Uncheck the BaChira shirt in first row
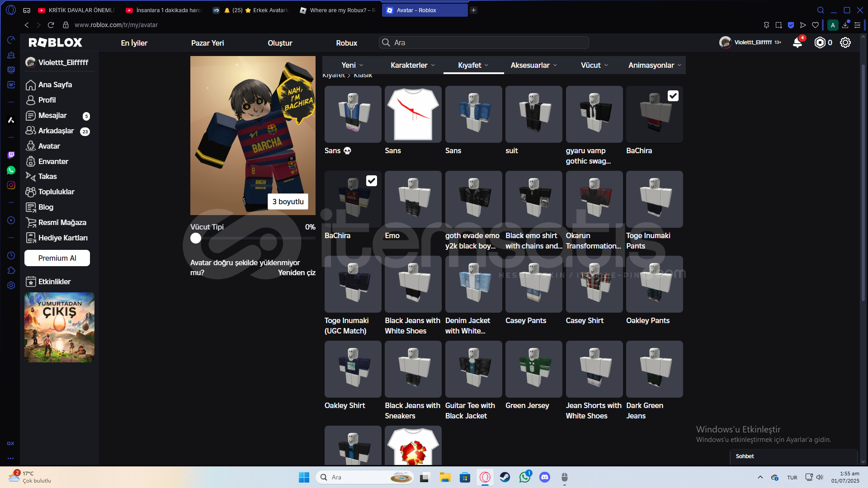This screenshot has width=868, height=488. [x=673, y=96]
